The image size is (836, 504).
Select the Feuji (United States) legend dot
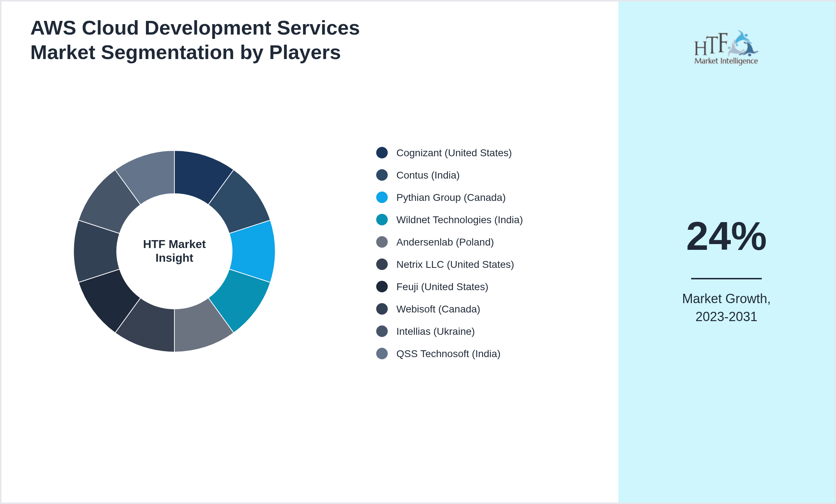382,287
